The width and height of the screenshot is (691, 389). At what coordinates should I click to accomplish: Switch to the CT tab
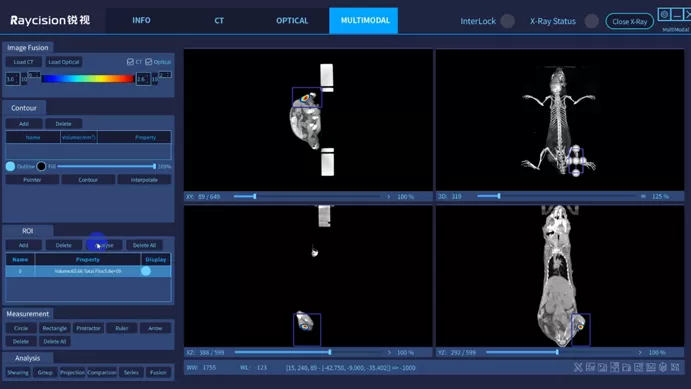pos(219,20)
